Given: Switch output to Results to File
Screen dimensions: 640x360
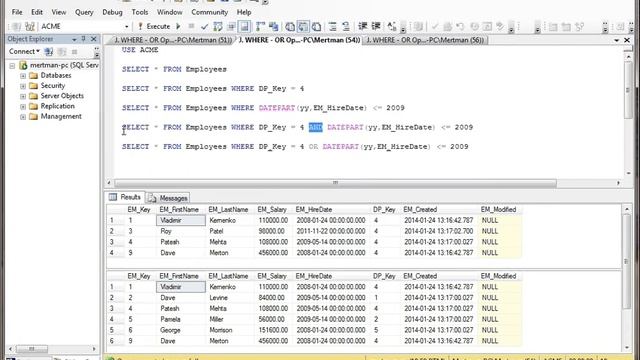Looking at the screenshot, I should click(x=316, y=27).
